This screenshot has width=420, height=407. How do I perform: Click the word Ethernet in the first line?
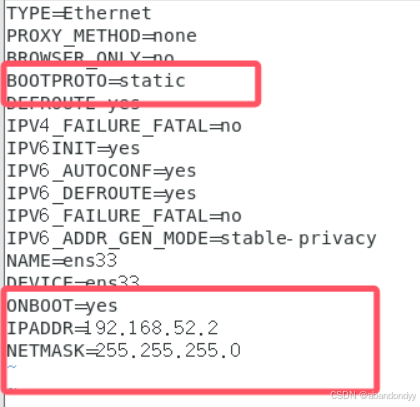[107, 13]
